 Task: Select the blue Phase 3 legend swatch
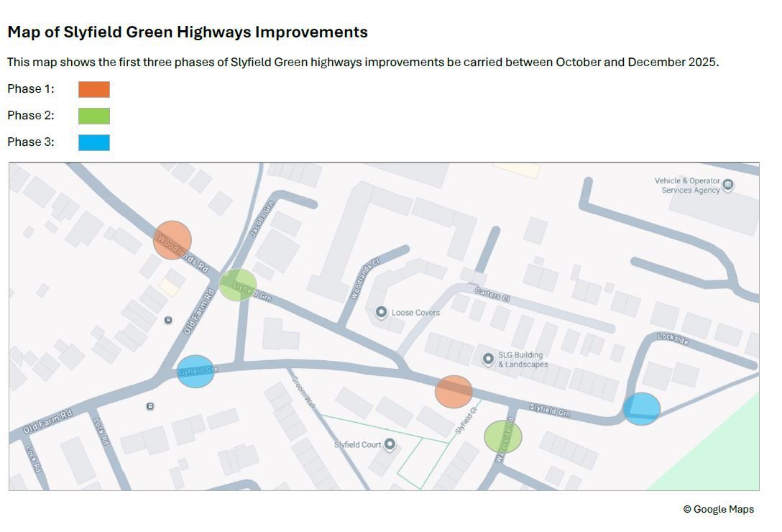[94, 142]
